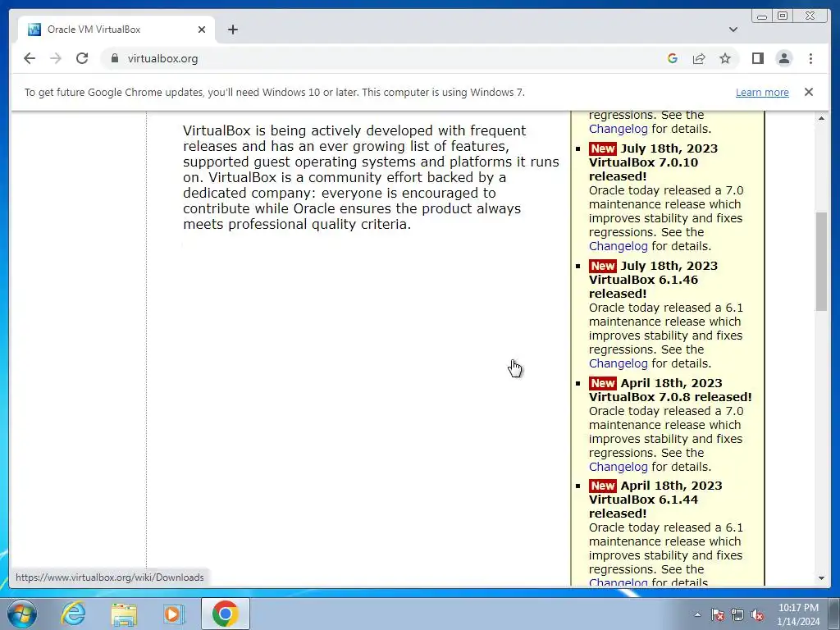Click the muted volume tray icon
This screenshot has height=630, width=840.
(x=757, y=614)
